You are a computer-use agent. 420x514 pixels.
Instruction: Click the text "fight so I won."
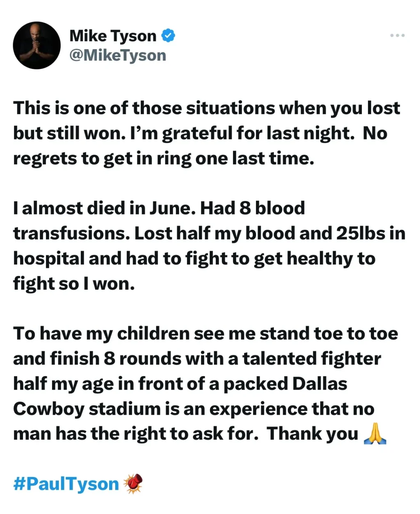tap(74, 284)
